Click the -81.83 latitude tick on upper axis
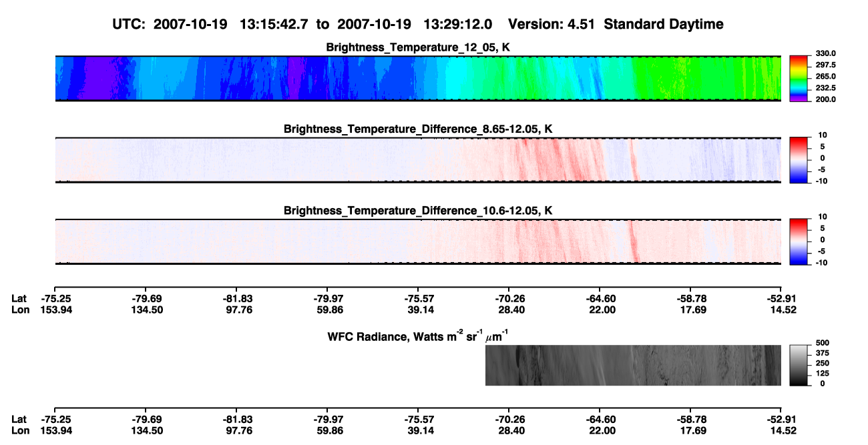 click(x=236, y=298)
